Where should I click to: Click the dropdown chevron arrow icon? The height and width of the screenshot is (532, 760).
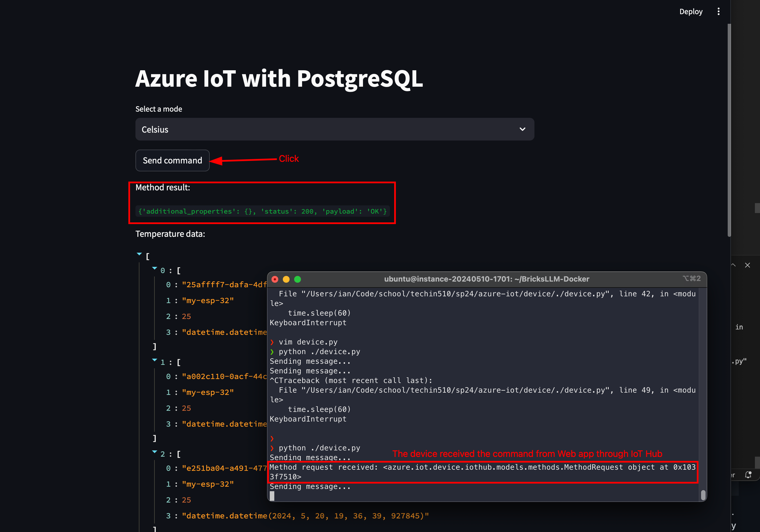(522, 129)
